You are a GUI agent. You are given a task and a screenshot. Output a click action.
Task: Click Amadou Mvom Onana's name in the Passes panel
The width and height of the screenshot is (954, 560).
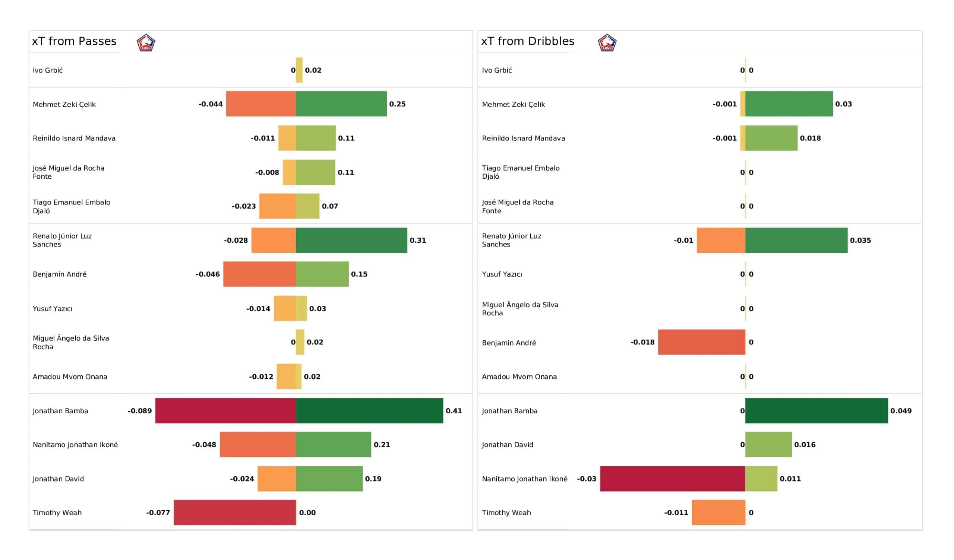[70, 376]
